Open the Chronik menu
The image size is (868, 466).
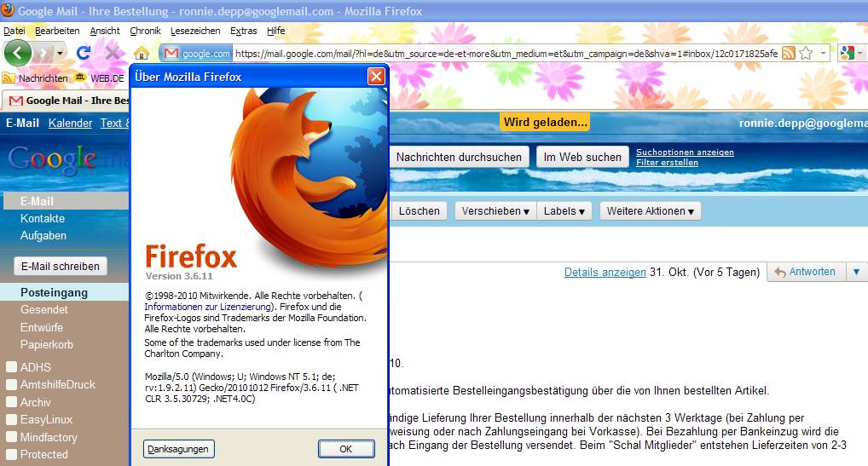145,31
